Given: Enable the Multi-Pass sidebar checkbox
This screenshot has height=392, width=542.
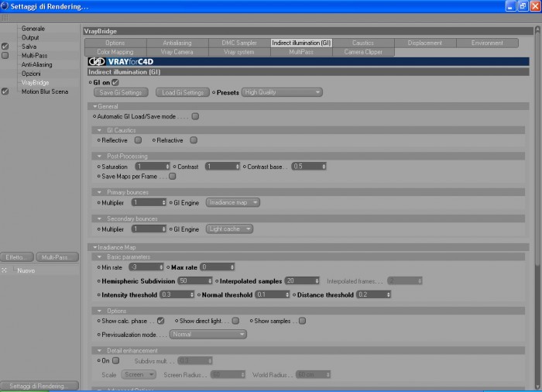Looking at the screenshot, I should [5, 55].
